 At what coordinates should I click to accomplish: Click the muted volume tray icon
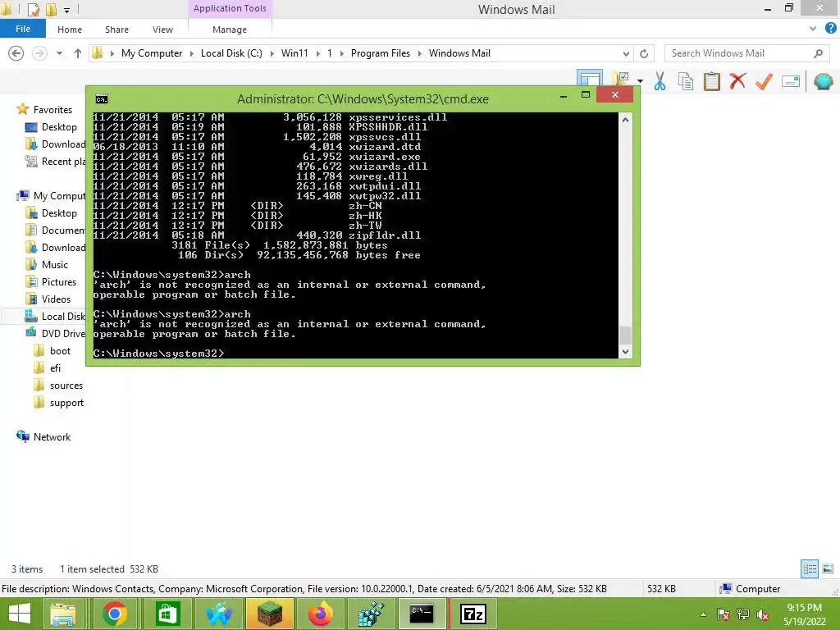763,614
